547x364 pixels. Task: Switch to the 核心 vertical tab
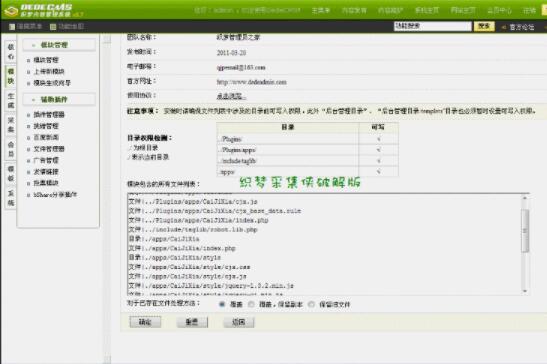point(11,51)
